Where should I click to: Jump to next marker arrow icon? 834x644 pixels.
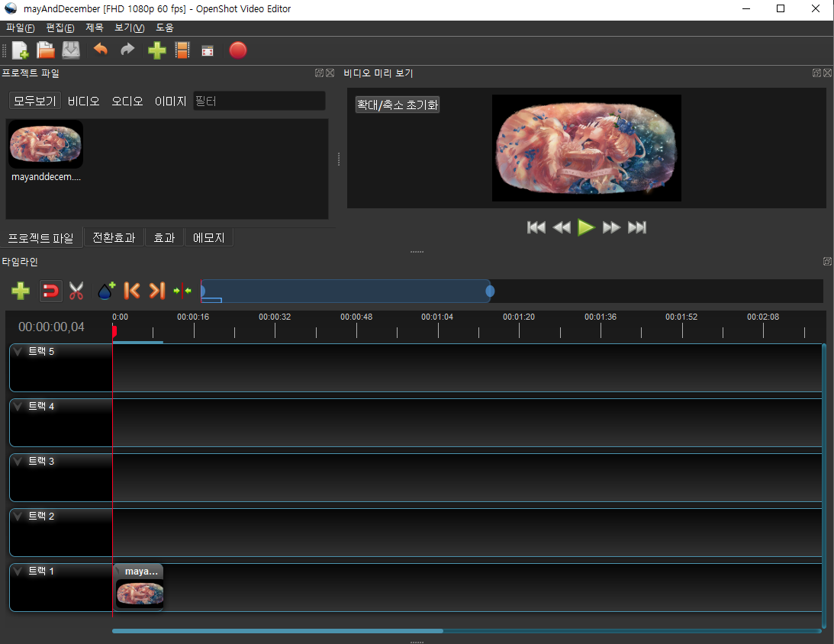[x=157, y=291]
